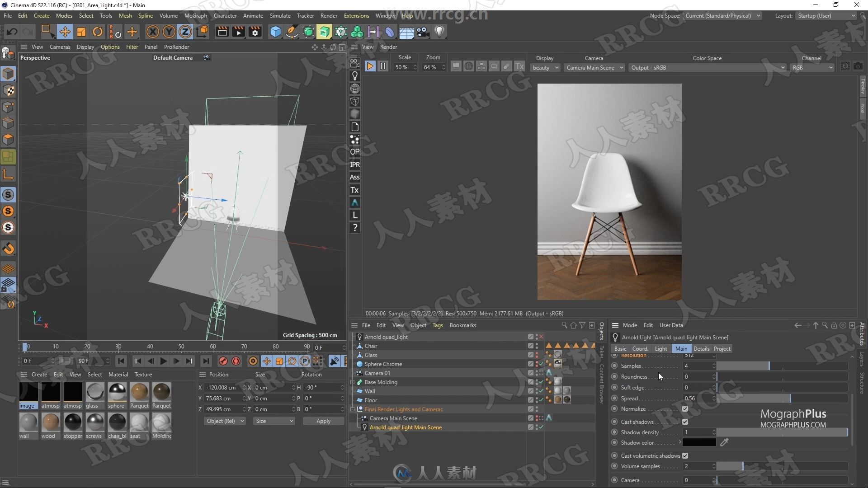This screenshot has height=488, width=868.
Task: Enable Normalize checkbox on Arnold light
Action: click(685, 409)
